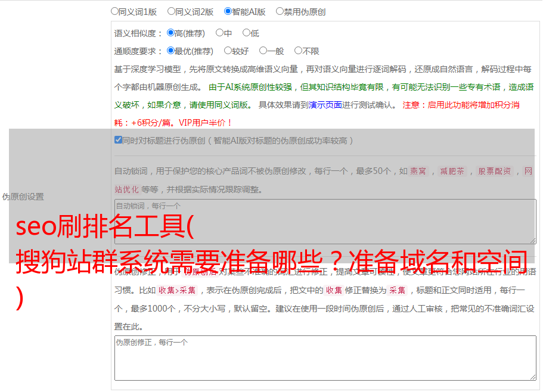The width and height of the screenshot is (543, 392).
Task: Choose the 智能AI版 radio option
Action: click(228, 11)
